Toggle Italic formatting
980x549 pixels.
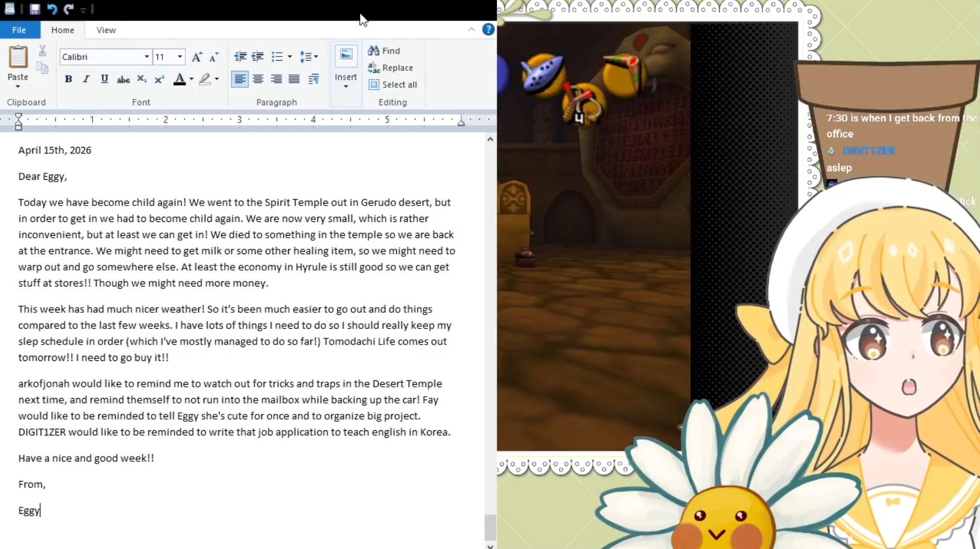point(86,79)
